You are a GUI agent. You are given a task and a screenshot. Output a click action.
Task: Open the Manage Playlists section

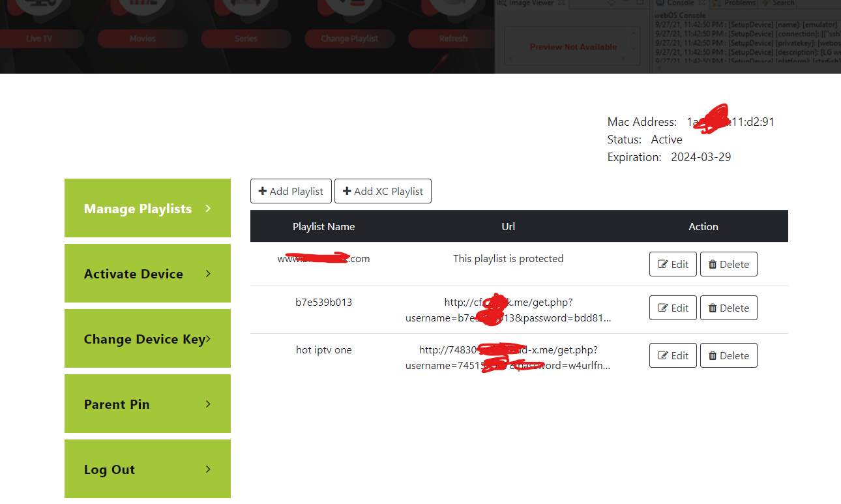pyautogui.click(x=147, y=208)
